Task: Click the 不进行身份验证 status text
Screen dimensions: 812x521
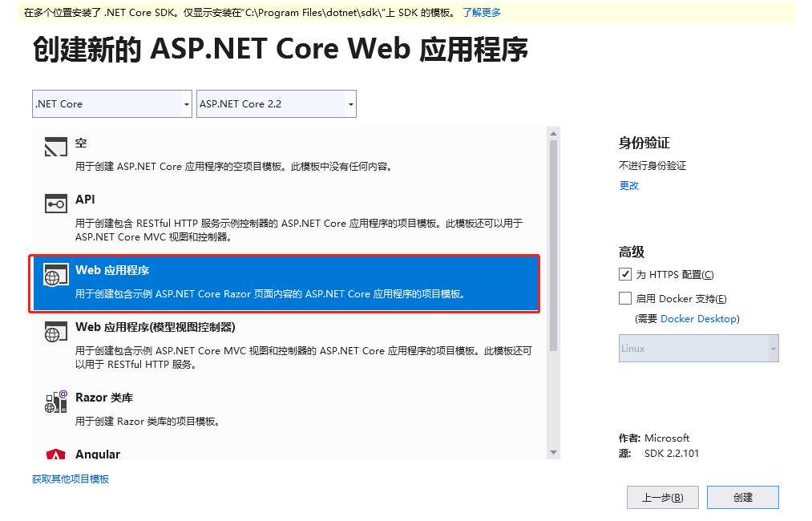Action: point(652,165)
